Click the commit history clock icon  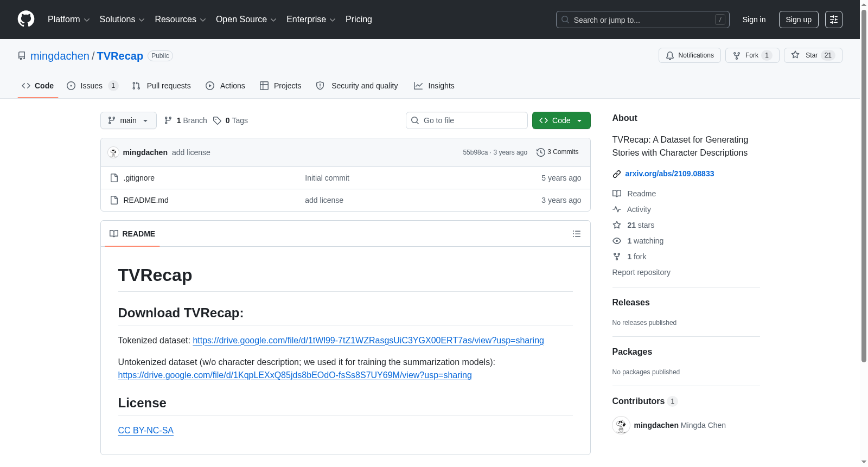coord(540,152)
